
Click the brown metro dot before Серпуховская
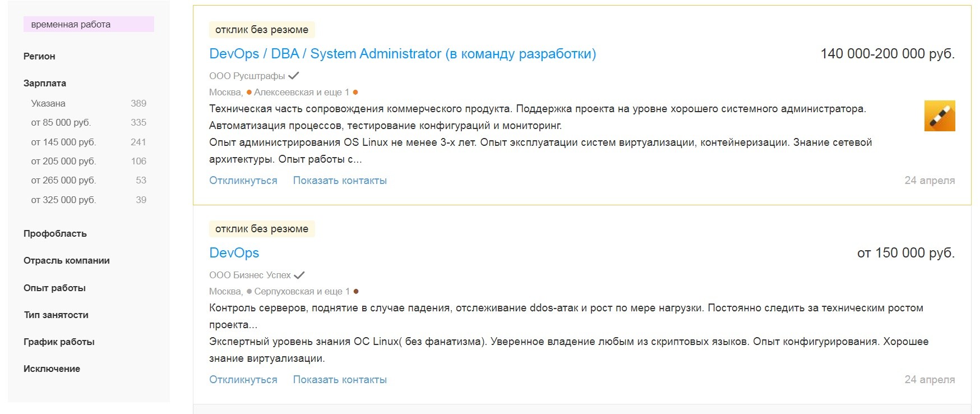tap(249, 291)
